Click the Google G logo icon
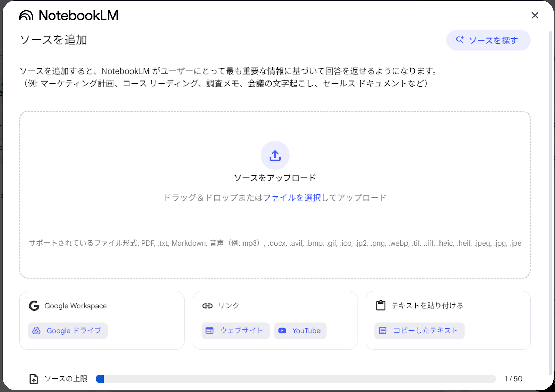This screenshot has width=555, height=392. tap(34, 306)
